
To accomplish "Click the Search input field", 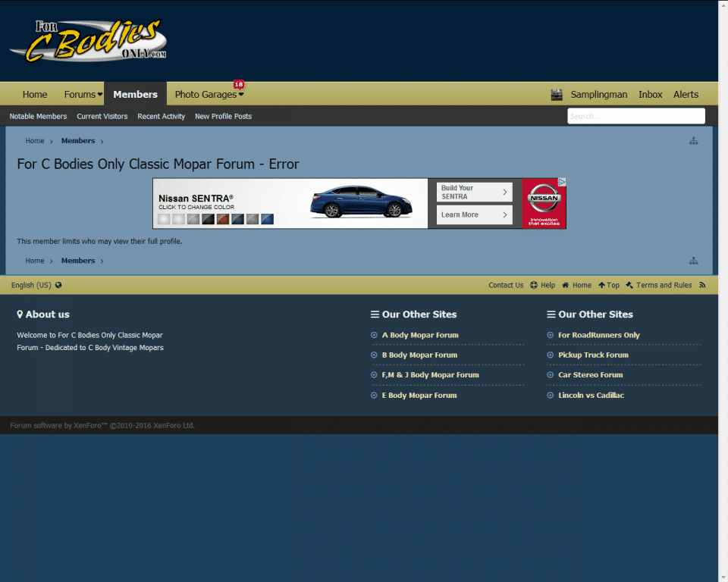I will click(635, 116).
